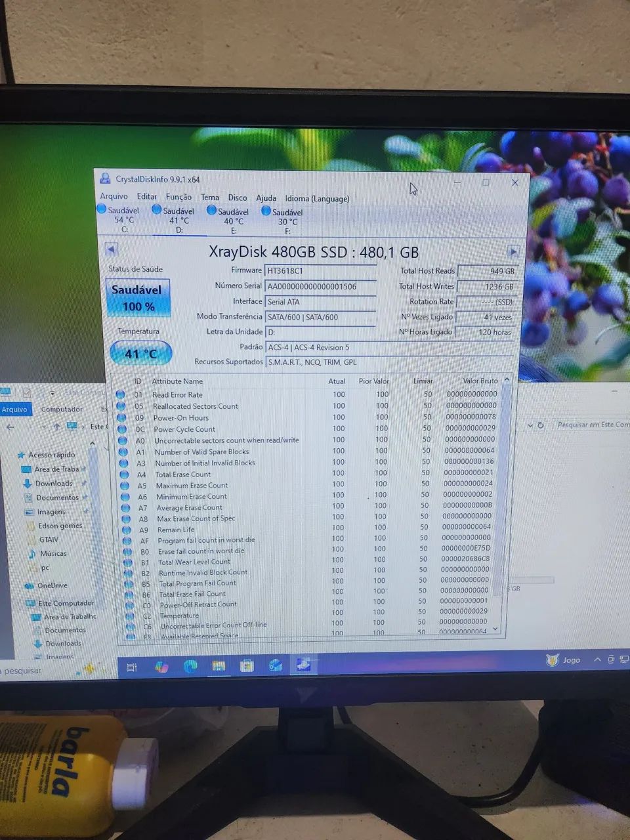Click the Valor Bruto column header

pos(480,381)
